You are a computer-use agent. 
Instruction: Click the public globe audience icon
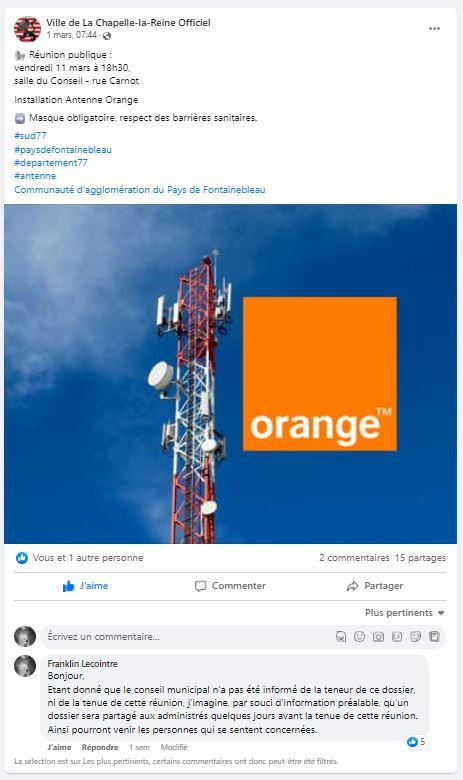click(107, 36)
